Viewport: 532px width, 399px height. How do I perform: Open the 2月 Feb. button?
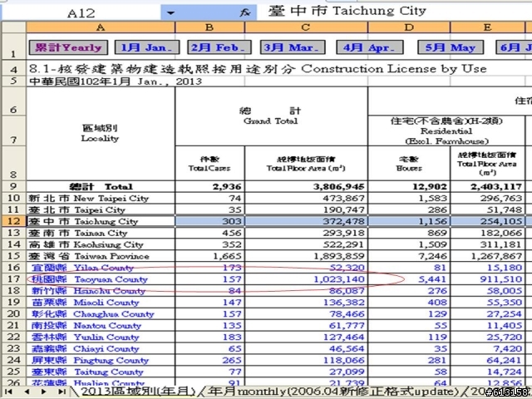219,47
